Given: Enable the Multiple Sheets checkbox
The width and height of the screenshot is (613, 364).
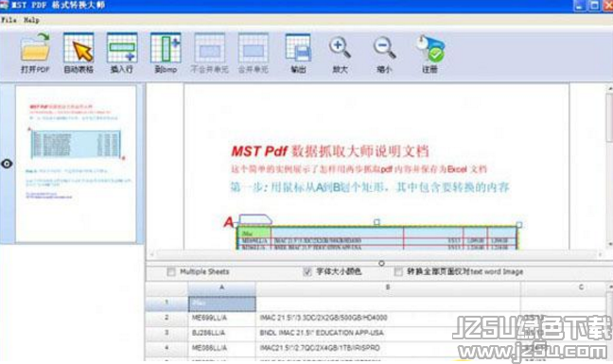Looking at the screenshot, I should click(171, 271).
